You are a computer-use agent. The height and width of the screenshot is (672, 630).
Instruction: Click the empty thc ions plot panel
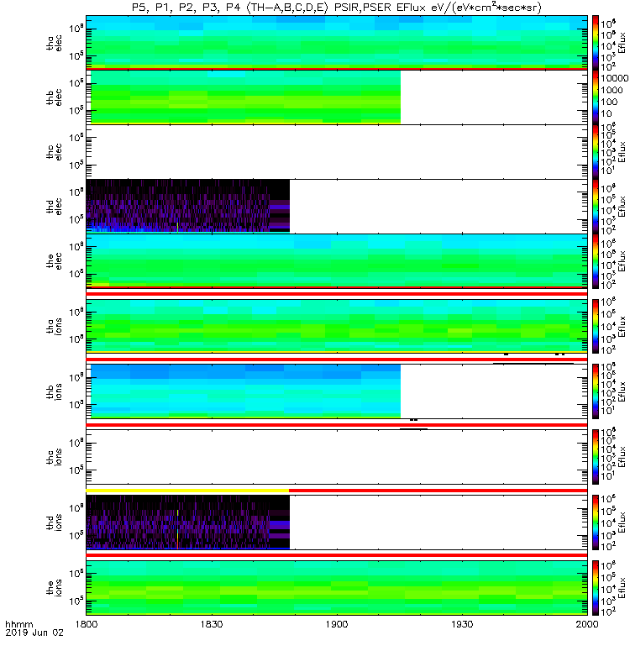337,457
